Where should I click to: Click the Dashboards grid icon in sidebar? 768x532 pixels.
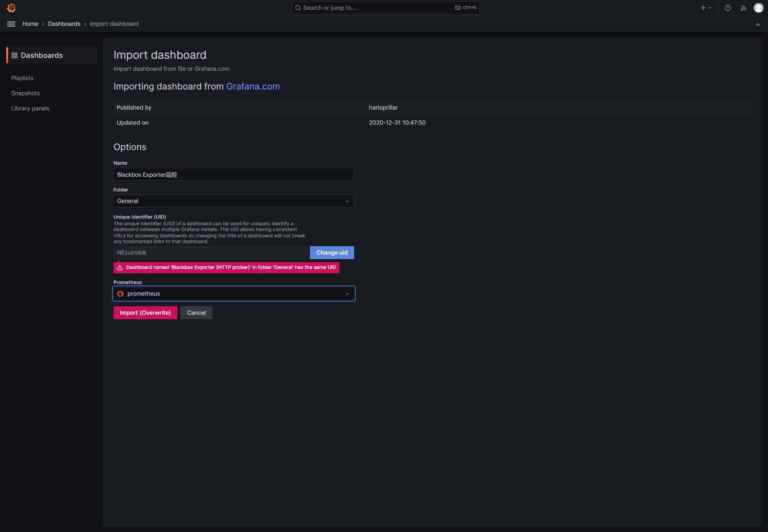tap(15, 56)
